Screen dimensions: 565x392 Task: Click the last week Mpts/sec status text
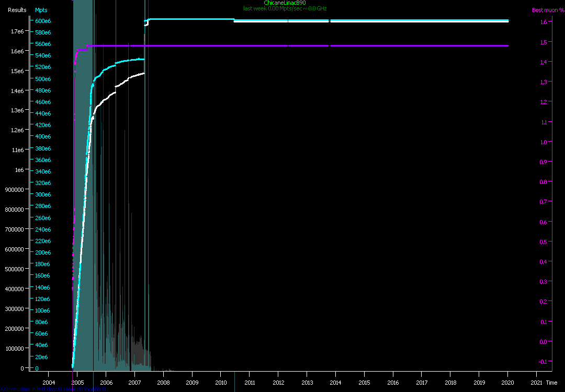[x=285, y=8]
